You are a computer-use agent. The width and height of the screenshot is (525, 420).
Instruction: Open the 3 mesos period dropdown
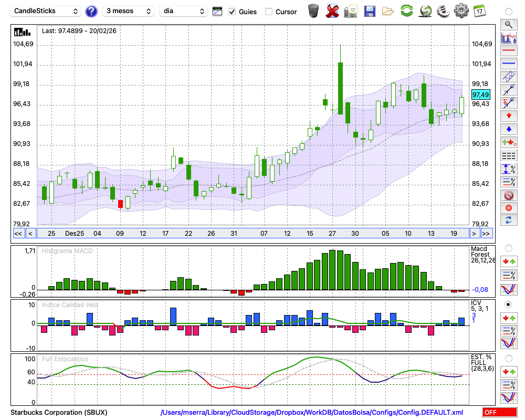click(x=128, y=11)
